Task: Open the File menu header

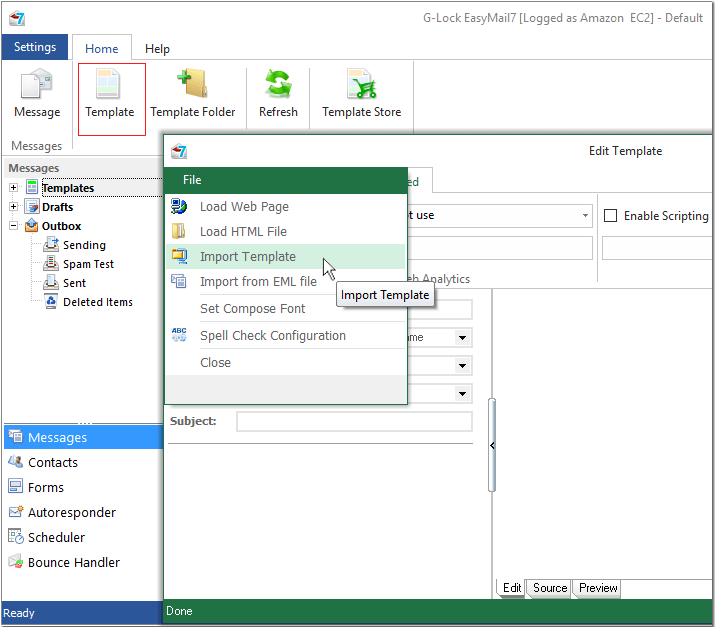Action: click(192, 180)
